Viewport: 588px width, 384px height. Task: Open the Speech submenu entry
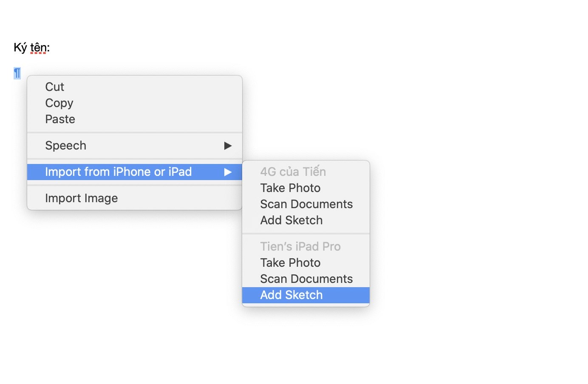click(134, 145)
